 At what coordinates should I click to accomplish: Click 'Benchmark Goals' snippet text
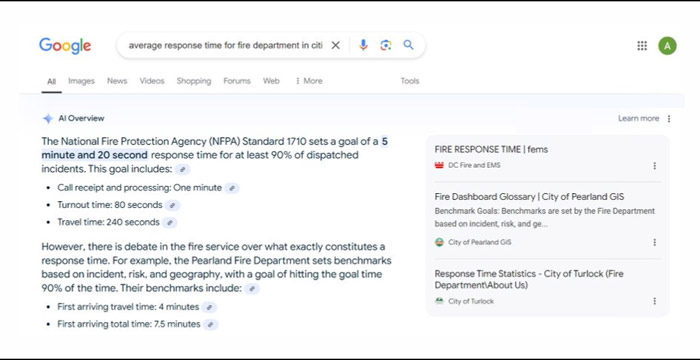click(545, 217)
